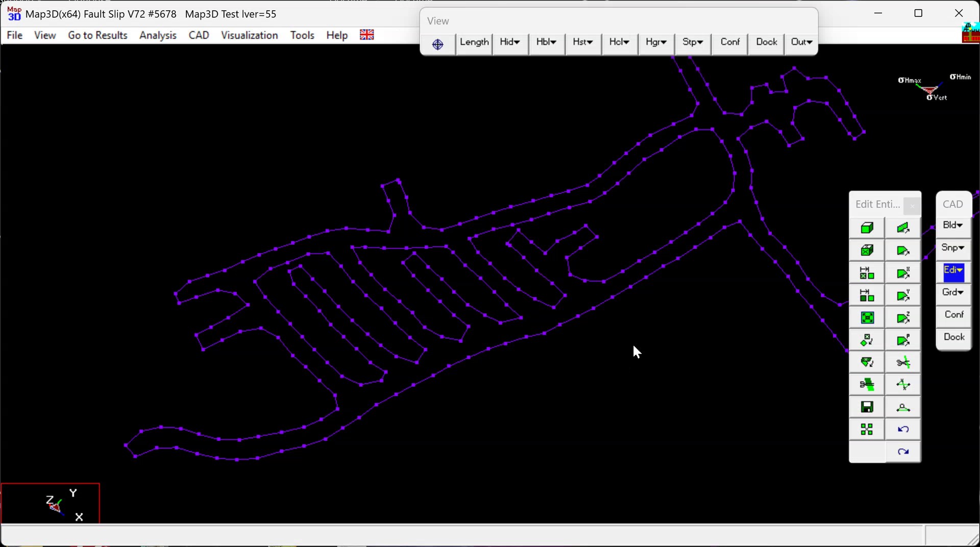This screenshot has height=547, width=980.
Task: Click the blue undo arrow icon
Action: [903, 430]
